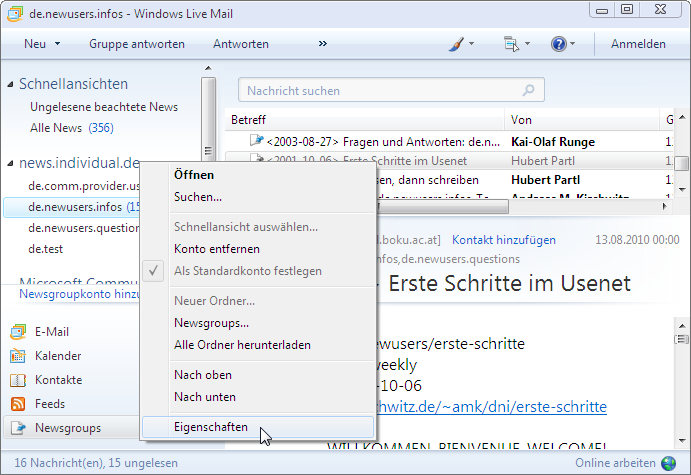Click the message list horizontal scrollbar
Screen dimensions: 691x475
pos(442,206)
